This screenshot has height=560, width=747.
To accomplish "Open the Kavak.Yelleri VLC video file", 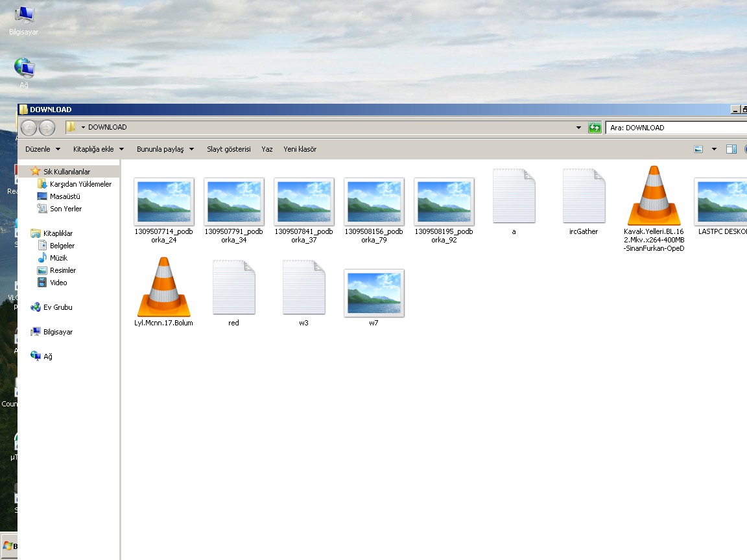I will (x=654, y=198).
